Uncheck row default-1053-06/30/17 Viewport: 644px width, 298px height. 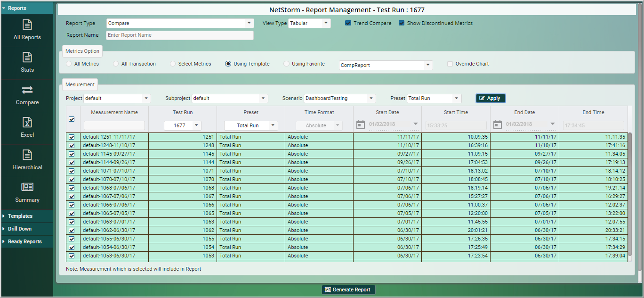point(72,256)
